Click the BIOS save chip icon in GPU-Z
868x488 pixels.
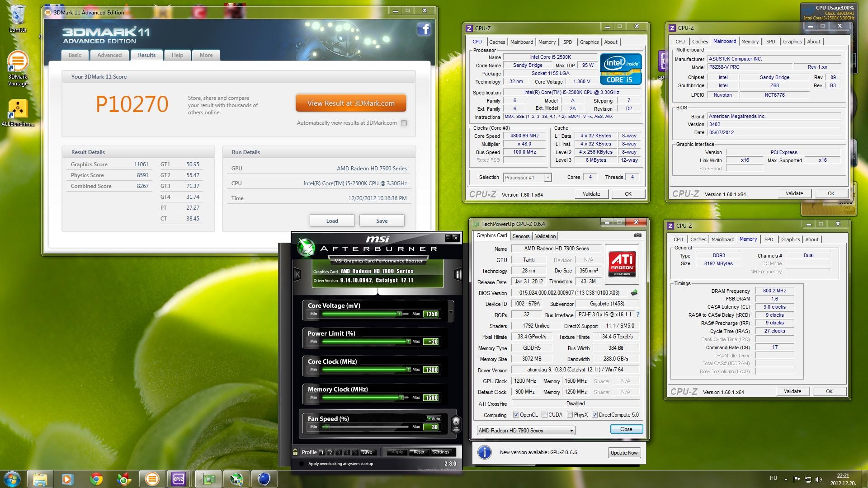634,293
